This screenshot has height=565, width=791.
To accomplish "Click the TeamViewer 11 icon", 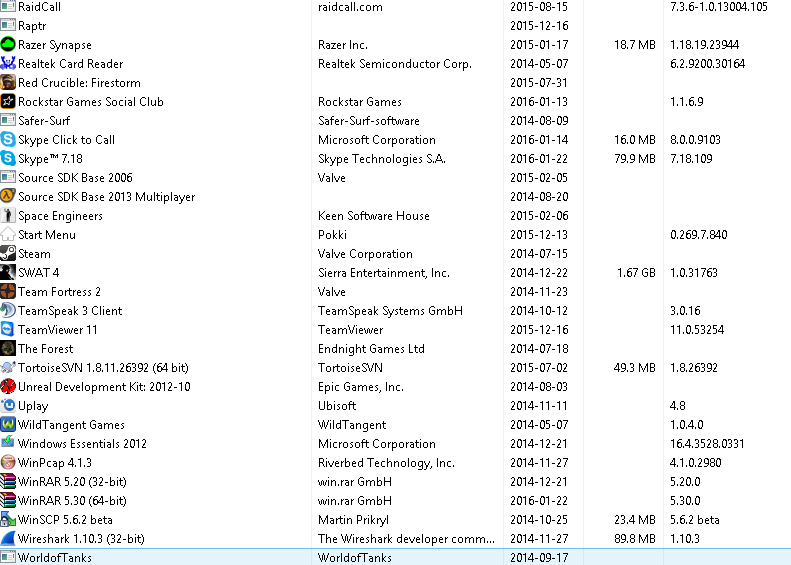I will 8,329.
